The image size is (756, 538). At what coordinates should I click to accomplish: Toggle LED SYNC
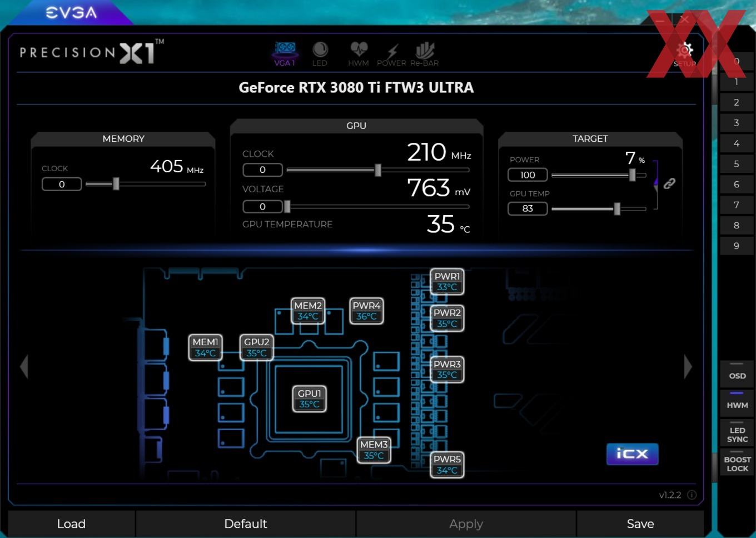click(x=737, y=432)
